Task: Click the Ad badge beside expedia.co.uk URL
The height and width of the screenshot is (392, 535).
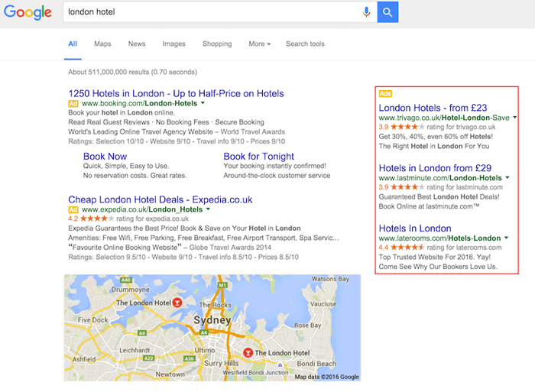Action: [73, 209]
